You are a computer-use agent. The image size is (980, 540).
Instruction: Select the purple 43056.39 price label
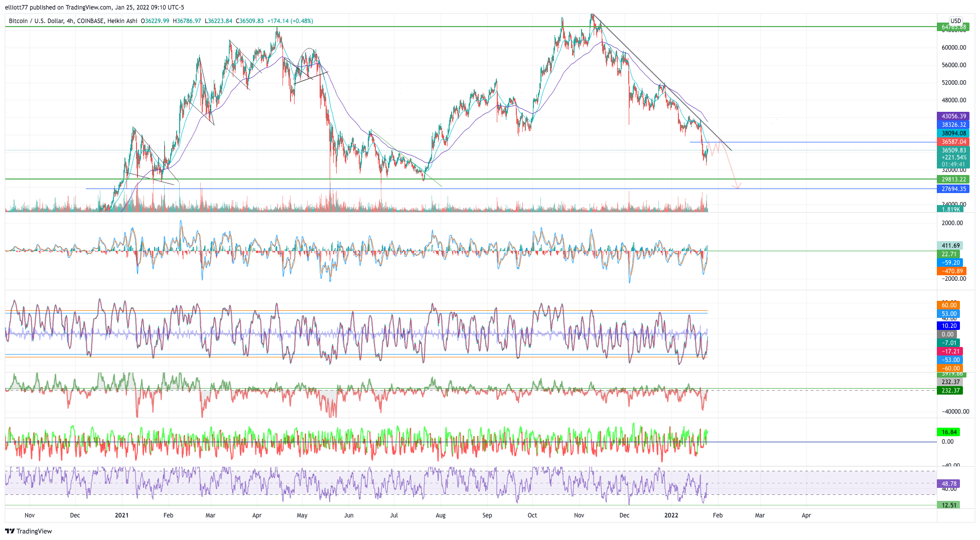(953, 116)
